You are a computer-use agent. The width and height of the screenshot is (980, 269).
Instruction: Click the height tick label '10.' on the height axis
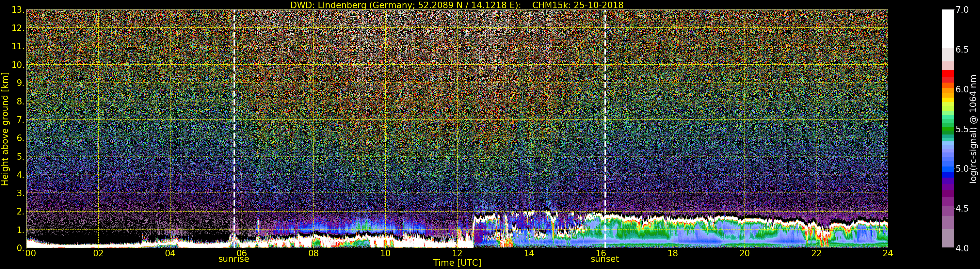coord(18,65)
